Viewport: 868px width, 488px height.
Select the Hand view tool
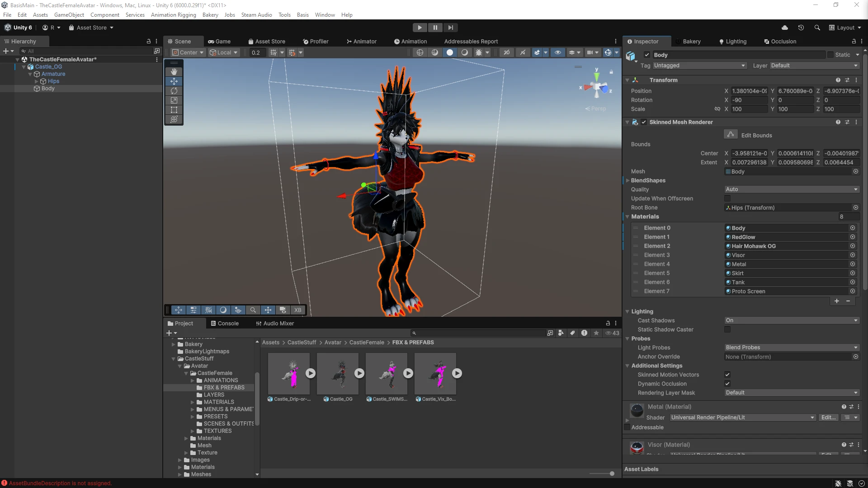click(x=174, y=72)
